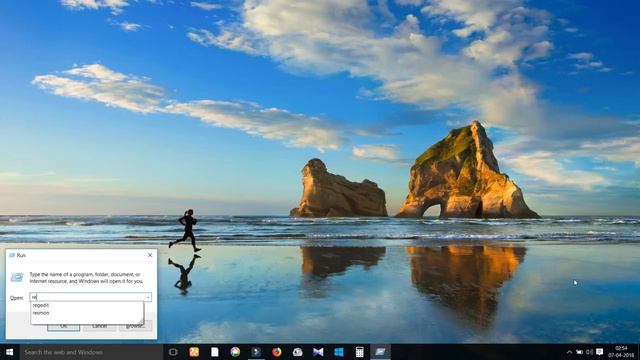Open the network tray icon
Image resolution: width=640 pixels, height=360 pixels.
click(580, 352)
